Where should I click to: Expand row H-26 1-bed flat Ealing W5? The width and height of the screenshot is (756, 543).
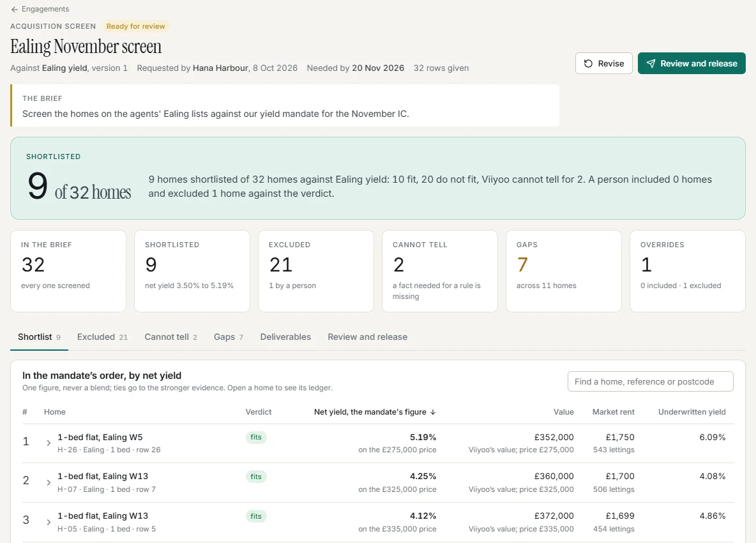(49, 443)
